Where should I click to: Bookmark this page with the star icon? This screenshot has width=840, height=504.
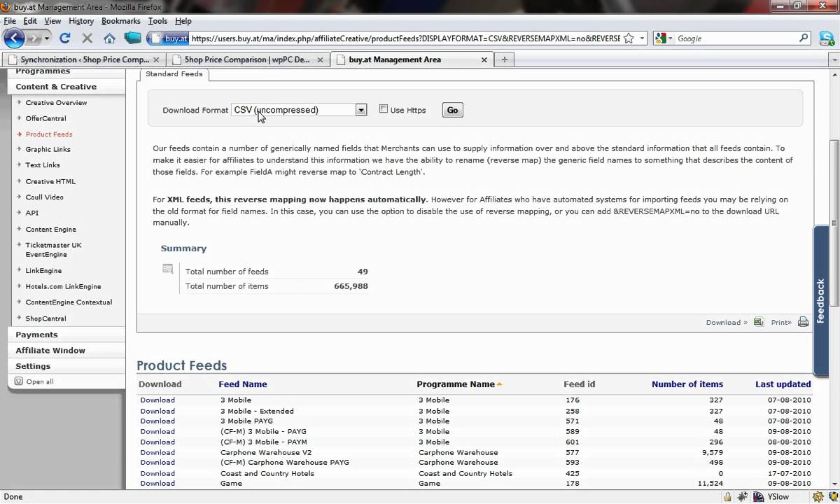629,38
